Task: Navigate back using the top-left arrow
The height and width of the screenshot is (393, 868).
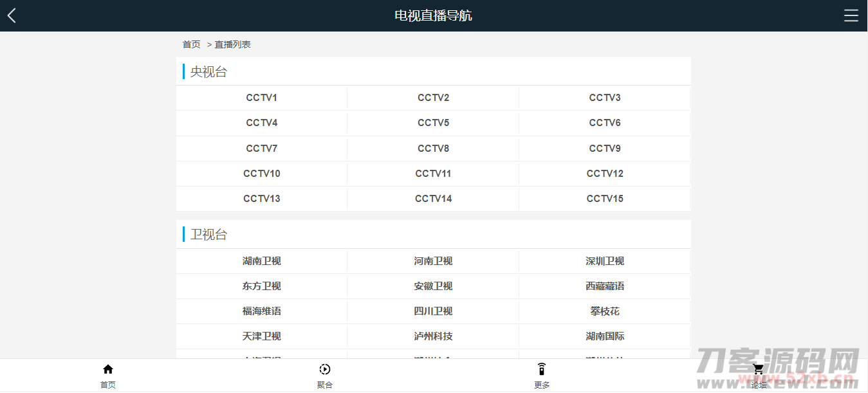Action: (x=11, y=15)
